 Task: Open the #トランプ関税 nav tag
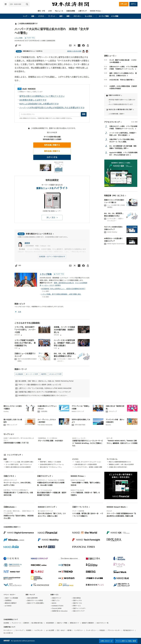point(104,16)
